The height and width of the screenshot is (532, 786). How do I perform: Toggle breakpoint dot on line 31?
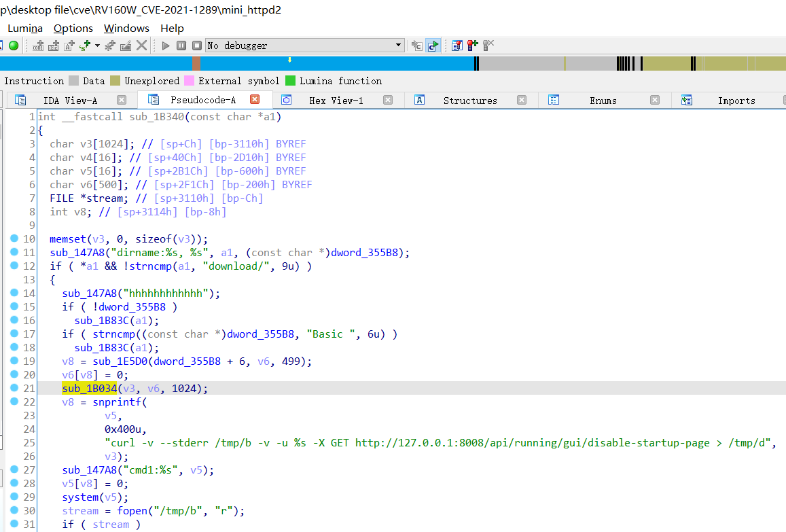tap(14, 523)
